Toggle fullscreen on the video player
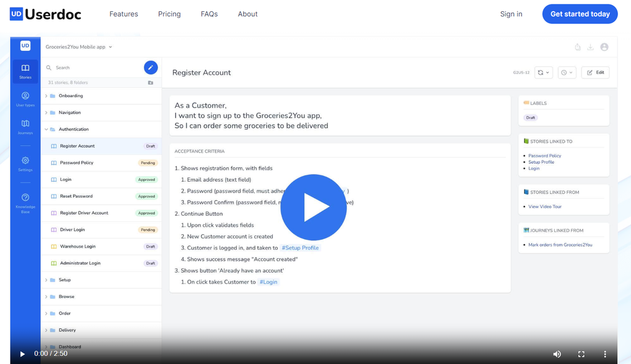The image size is (631, 364). (x=581, y=354)
